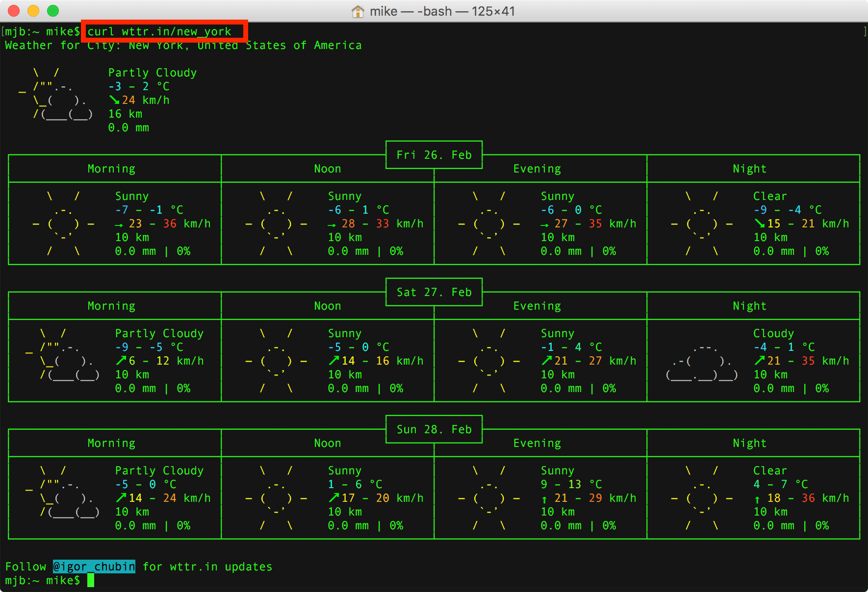Click current visibility '16 km'

[x=125, y=114]
